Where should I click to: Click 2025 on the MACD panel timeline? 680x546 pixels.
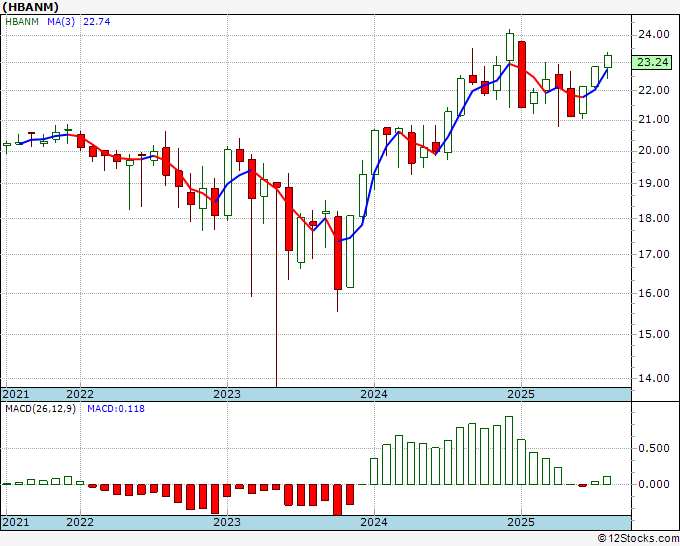coord(521,522)
